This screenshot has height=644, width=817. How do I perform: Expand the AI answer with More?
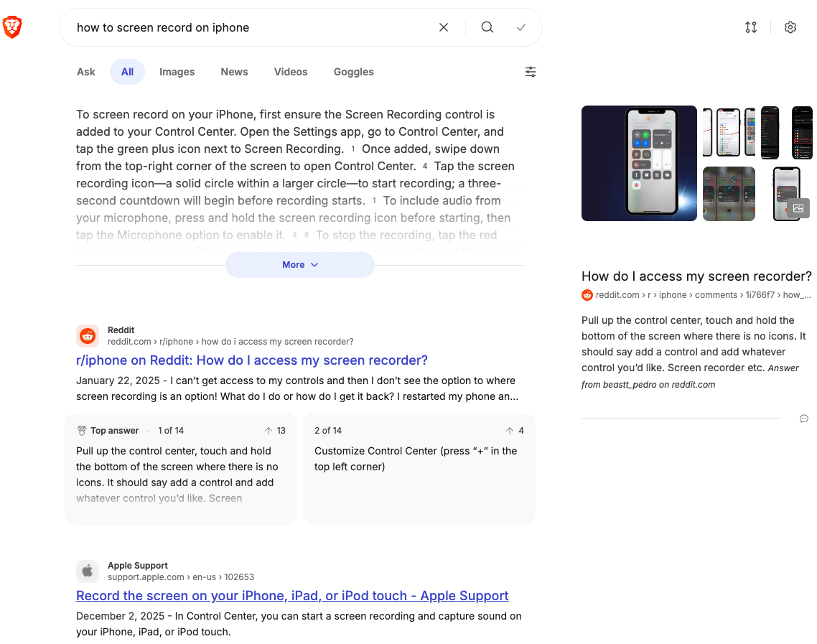(300, 265)
